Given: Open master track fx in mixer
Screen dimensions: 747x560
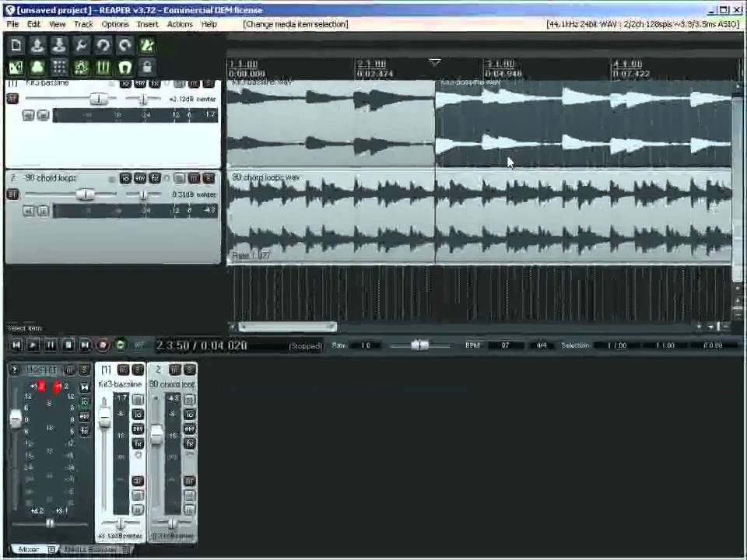Looking at the screenshot, I should click(85, 431).
